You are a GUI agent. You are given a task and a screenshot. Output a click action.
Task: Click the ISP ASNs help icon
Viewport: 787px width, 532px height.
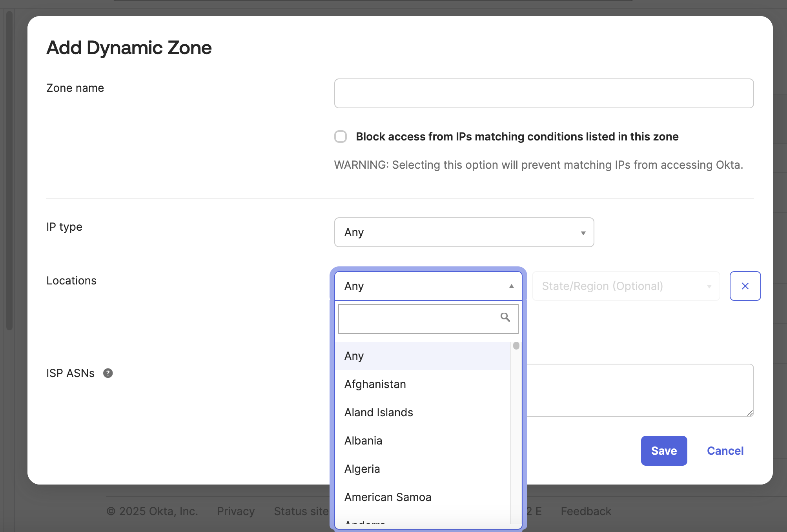108,373
